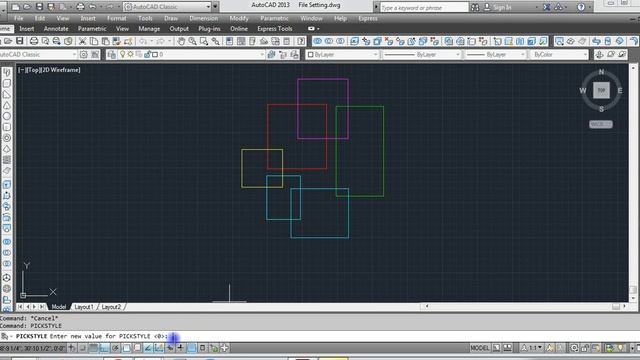Switch to the Annotate ribbon tab
Screen dimensions: 640x360
pyautogui.click(x=56, y=29)
